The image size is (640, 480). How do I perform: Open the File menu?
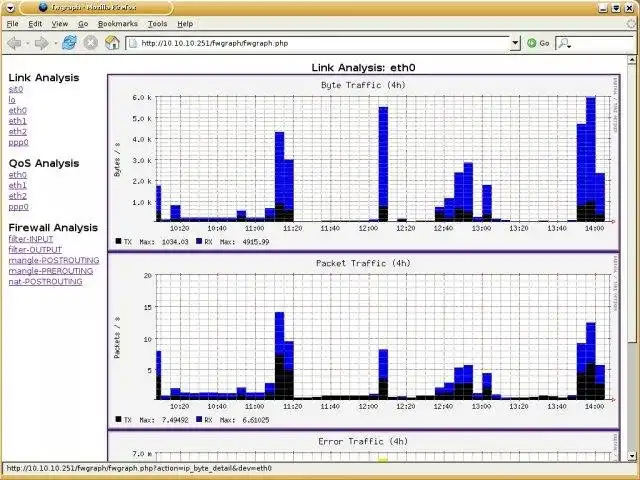click(x=13, y=24)
